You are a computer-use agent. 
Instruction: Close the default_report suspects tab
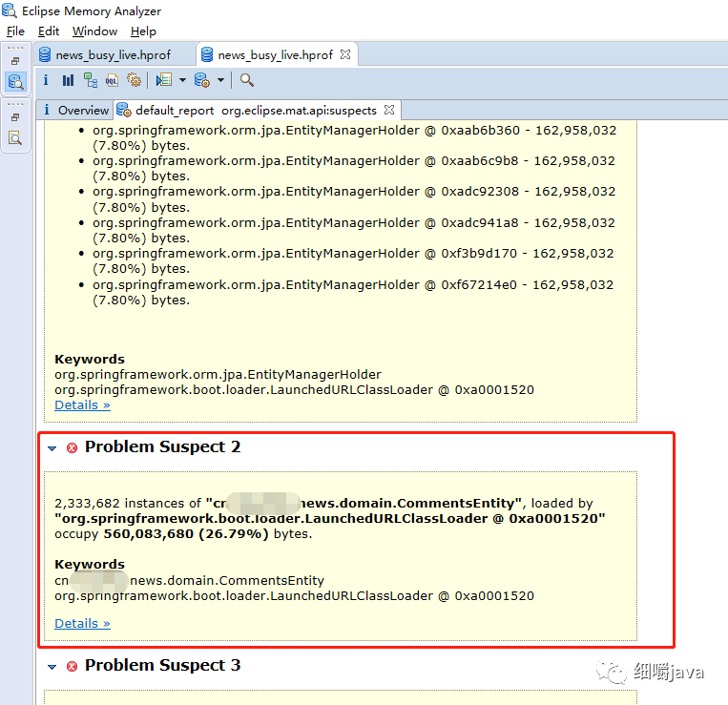[x=389, y=110]
